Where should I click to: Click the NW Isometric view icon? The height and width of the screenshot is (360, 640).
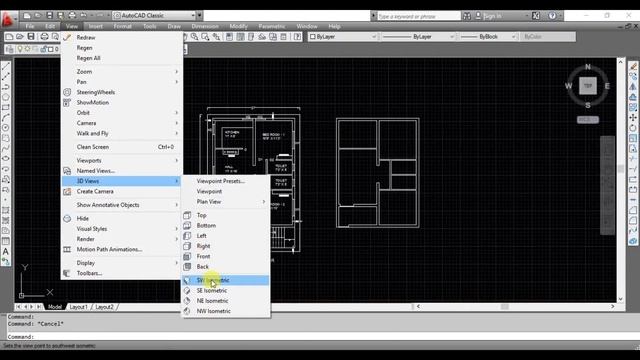coord(187,311)
